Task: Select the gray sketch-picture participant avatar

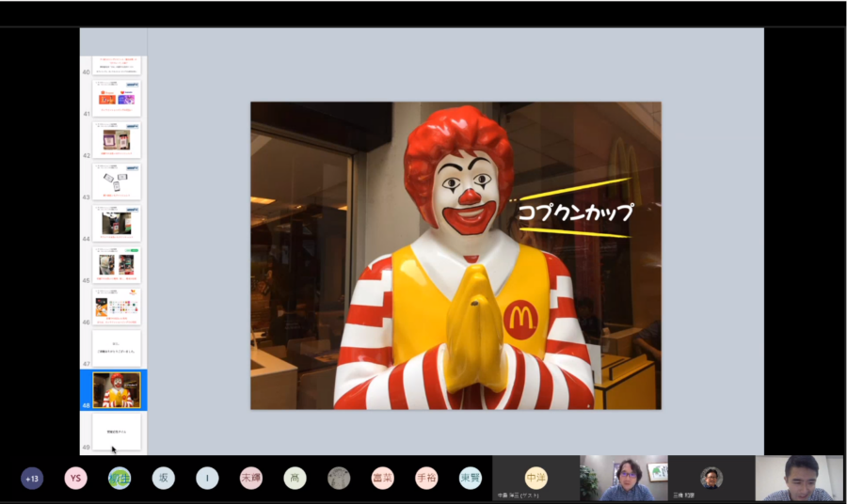Action: point(339,478)
